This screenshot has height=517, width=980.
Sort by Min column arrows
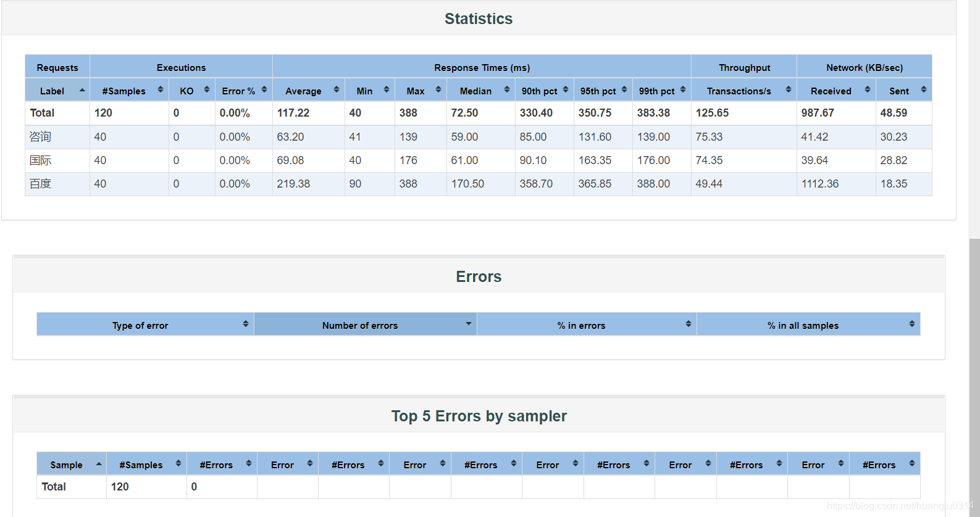click(x=387, y=90)
